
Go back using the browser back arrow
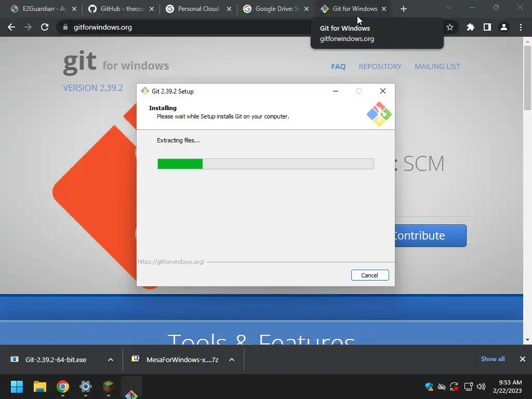pos(11,27)
